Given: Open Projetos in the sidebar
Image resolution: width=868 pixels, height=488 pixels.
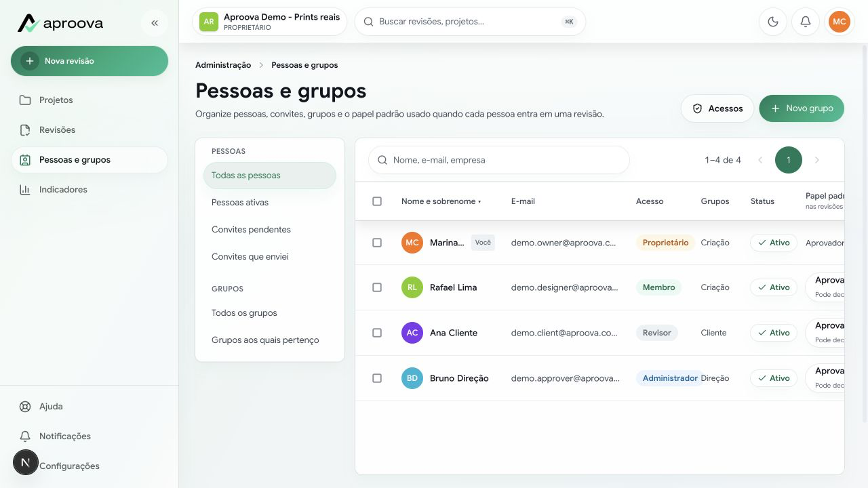Looking at the screenshot, I should (90, 100).
